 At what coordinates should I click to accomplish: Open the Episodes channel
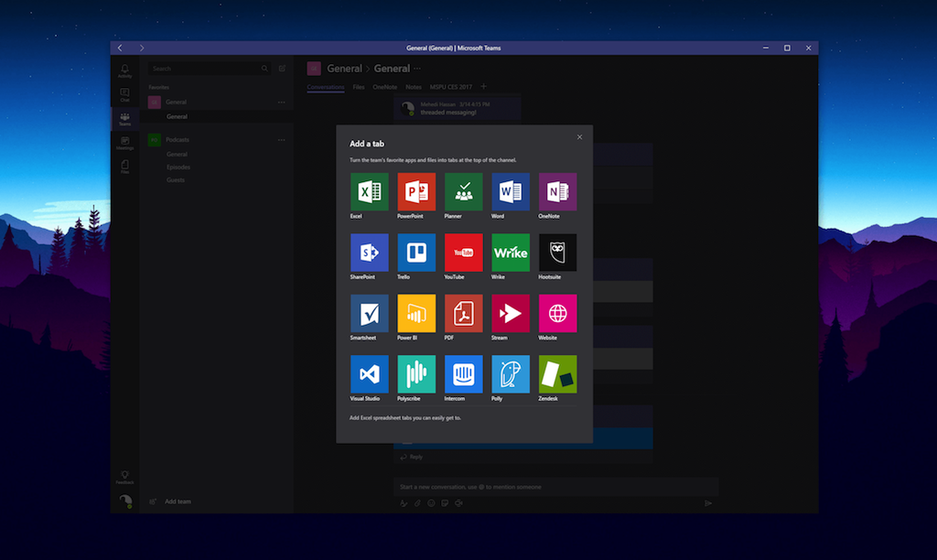click(x=178, y=167)
